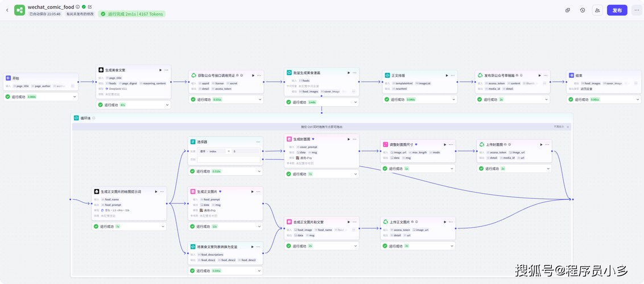This screenshot has height=284, width=644.
Task: Open the run history clock icon
Action: pos(583,10)
